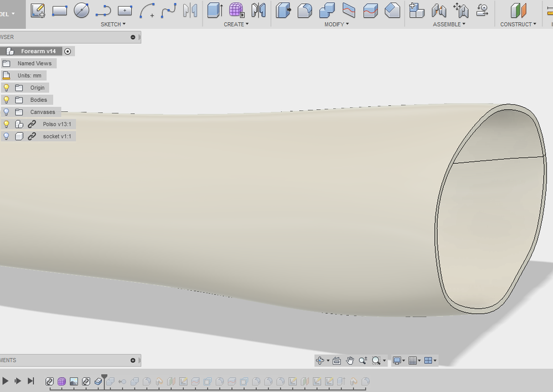The height and width of the screenshot is (392, 553).
Task: Open the SKETCH dropdown menu
Action: tap(113, 24)
